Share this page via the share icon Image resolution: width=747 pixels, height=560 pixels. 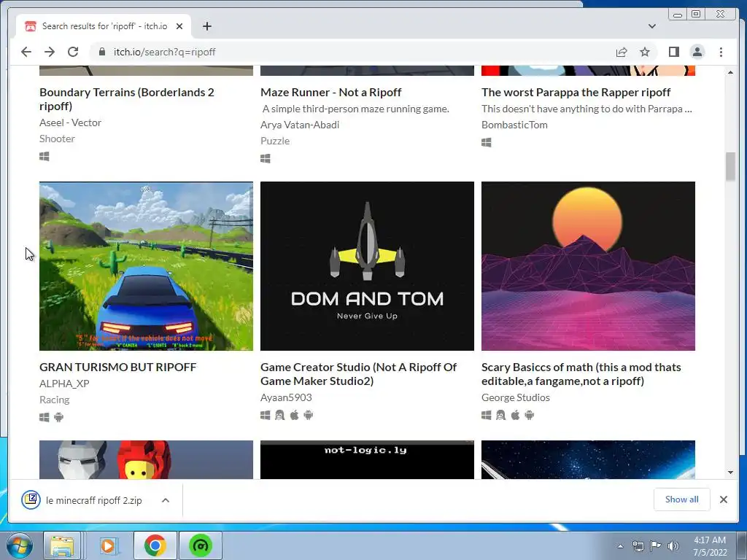click(x=622, y=52)
